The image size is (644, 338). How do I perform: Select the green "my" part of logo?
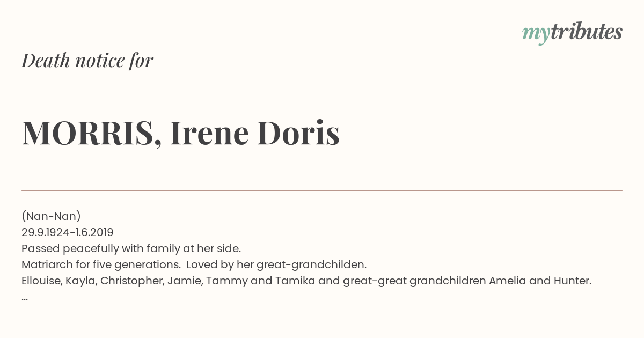pyautogui.click(x=536, y=35)
